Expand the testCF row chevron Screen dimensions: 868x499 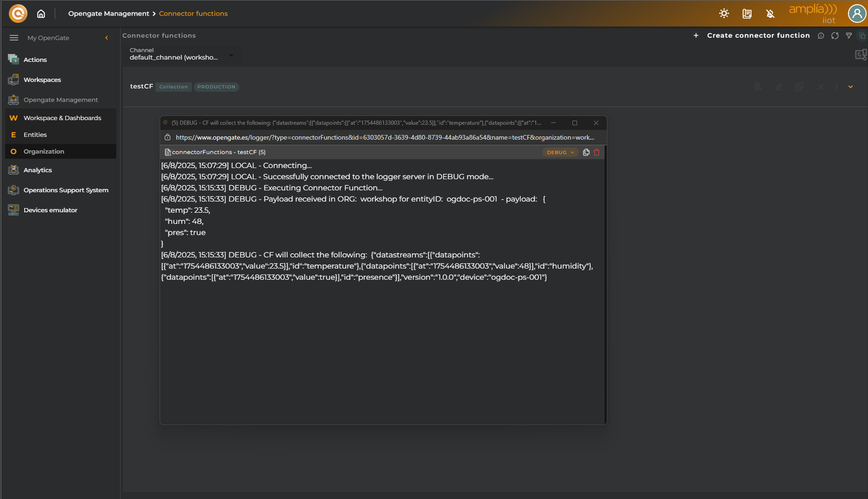(x=850, y=87)
